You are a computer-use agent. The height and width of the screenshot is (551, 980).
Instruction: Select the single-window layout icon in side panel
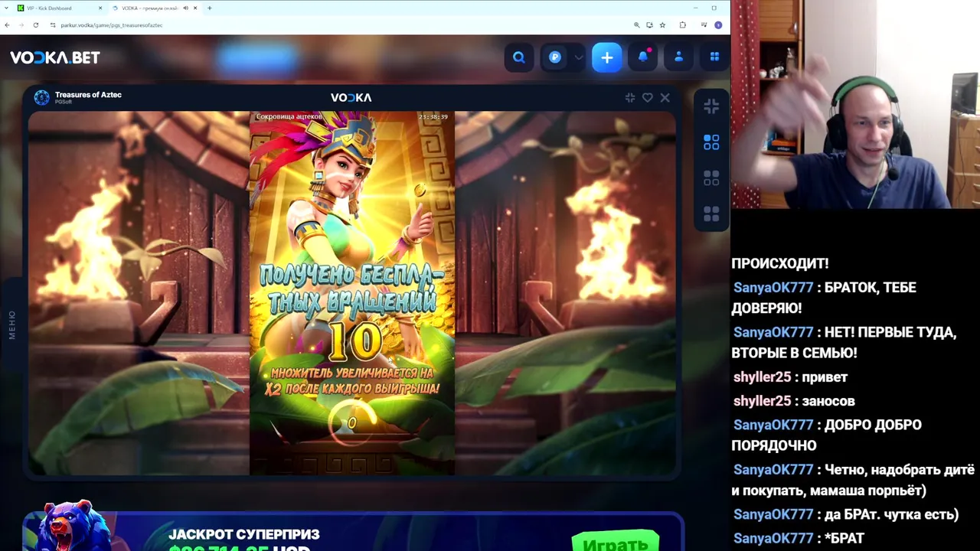(711, 142)
